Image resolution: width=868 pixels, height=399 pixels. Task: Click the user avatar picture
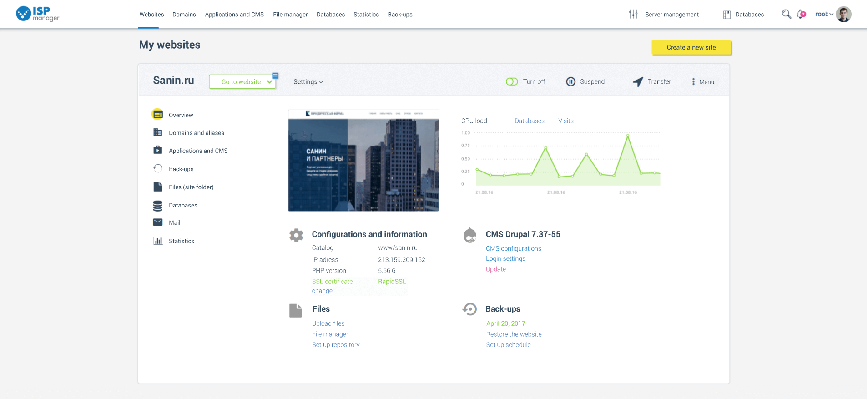(x=843, y=14)
